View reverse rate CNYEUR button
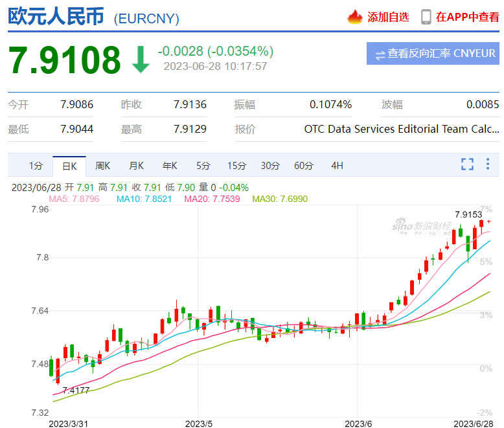This screenshot has width=504, height=428. [433, 54]
